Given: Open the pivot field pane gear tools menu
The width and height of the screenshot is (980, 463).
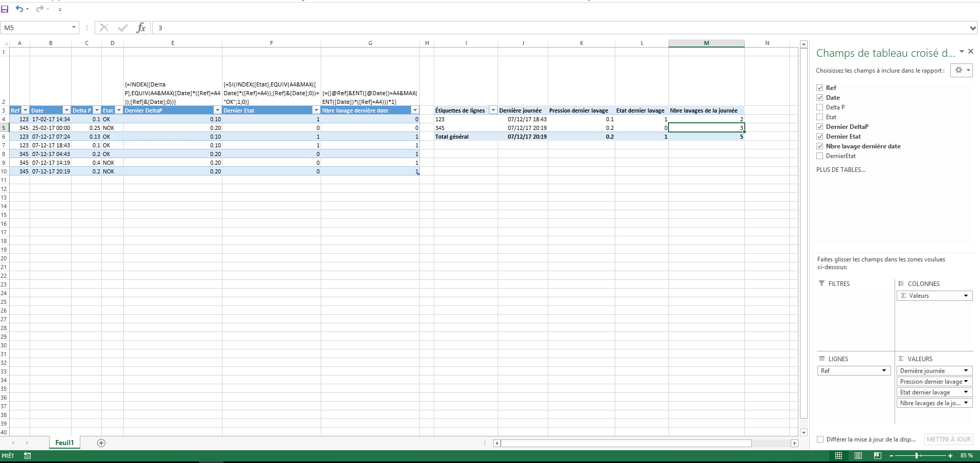Looking at the screenshot, I should pos(962,70).
